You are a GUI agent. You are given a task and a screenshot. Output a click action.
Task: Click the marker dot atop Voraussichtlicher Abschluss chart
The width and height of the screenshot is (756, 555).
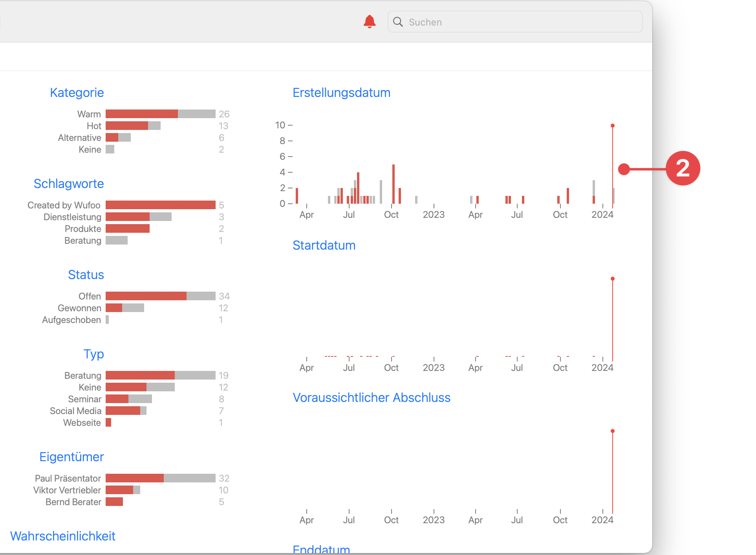[612, 431]
